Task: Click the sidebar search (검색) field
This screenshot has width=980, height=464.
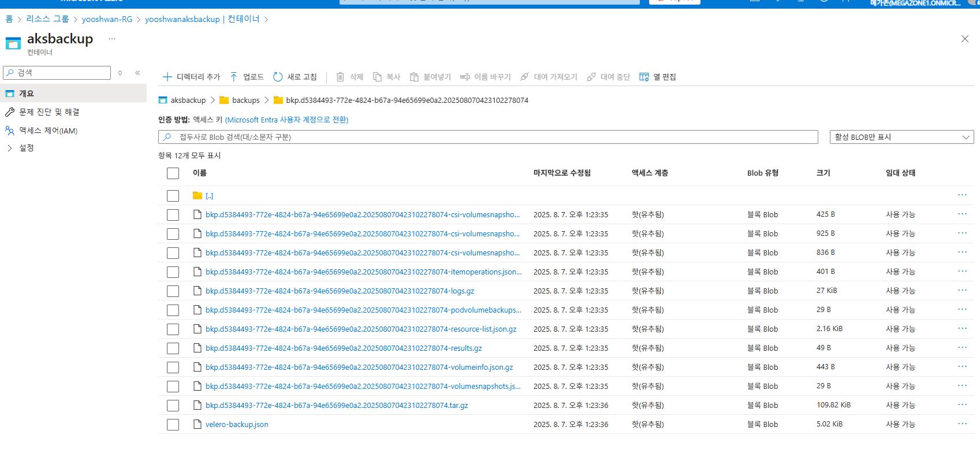Action: click(57, 73)
